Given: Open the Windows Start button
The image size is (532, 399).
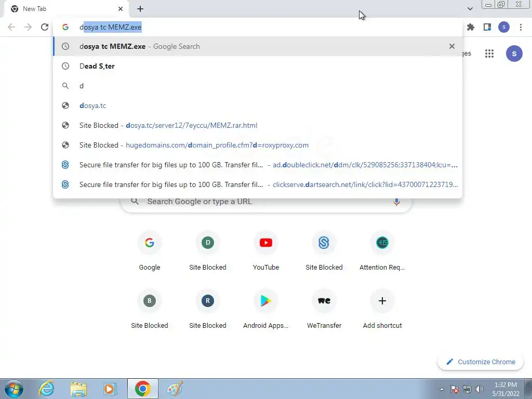Looking at the screenshot, I should coord(14,389).
